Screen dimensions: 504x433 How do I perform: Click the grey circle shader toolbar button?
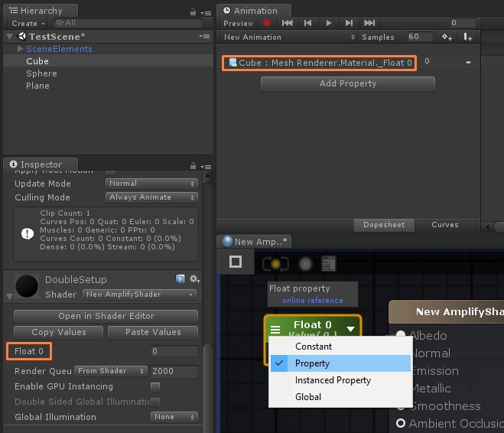pos(305,264)
